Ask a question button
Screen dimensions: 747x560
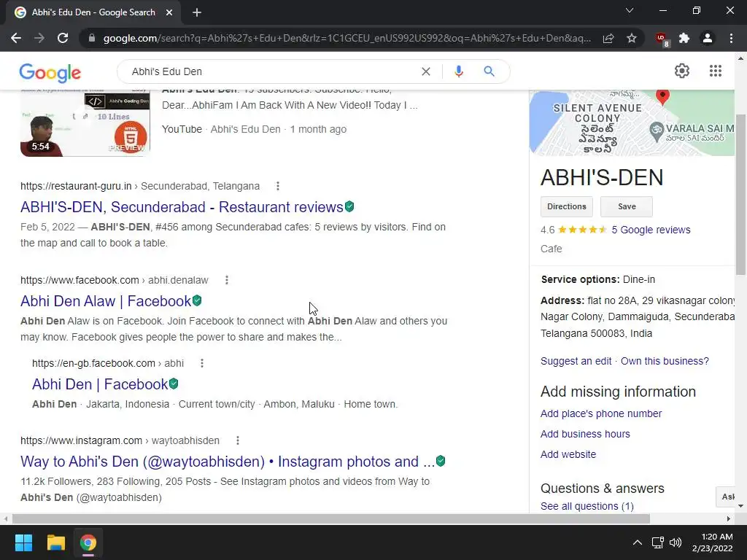726,497
